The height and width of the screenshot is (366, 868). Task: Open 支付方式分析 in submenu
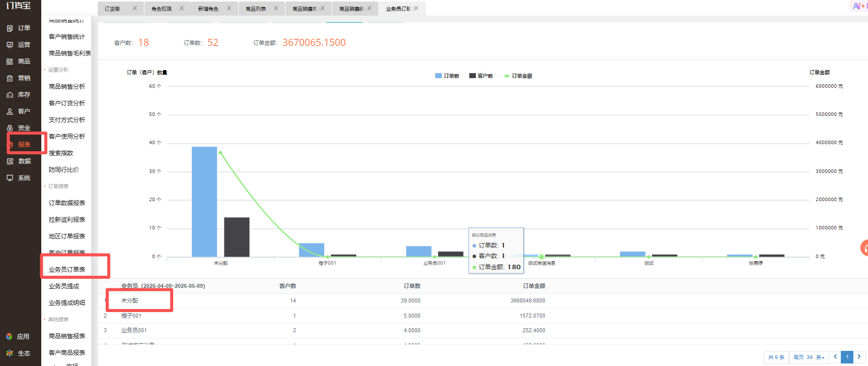click(67, 120)
